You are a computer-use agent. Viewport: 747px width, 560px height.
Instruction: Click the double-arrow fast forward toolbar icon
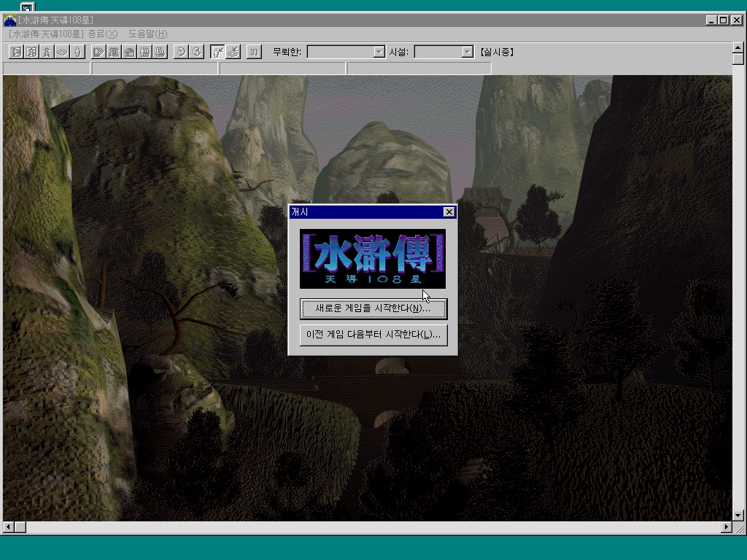[x=98, y=52]
